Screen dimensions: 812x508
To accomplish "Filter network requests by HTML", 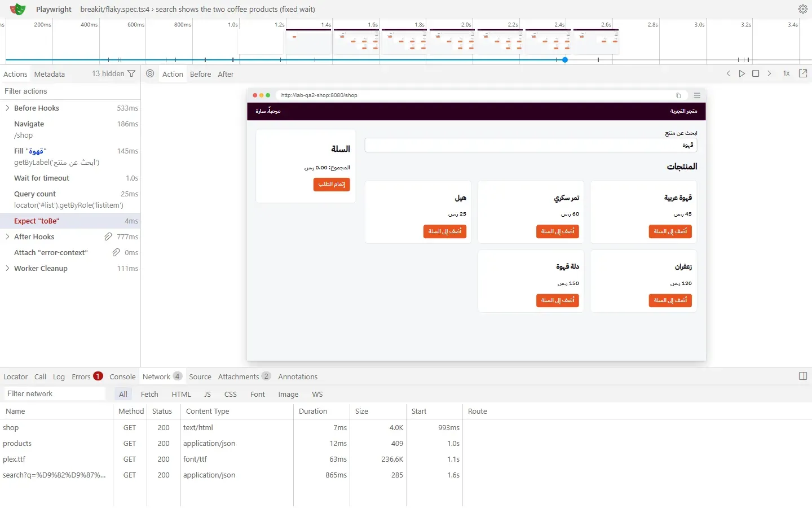I will [181, 394].
